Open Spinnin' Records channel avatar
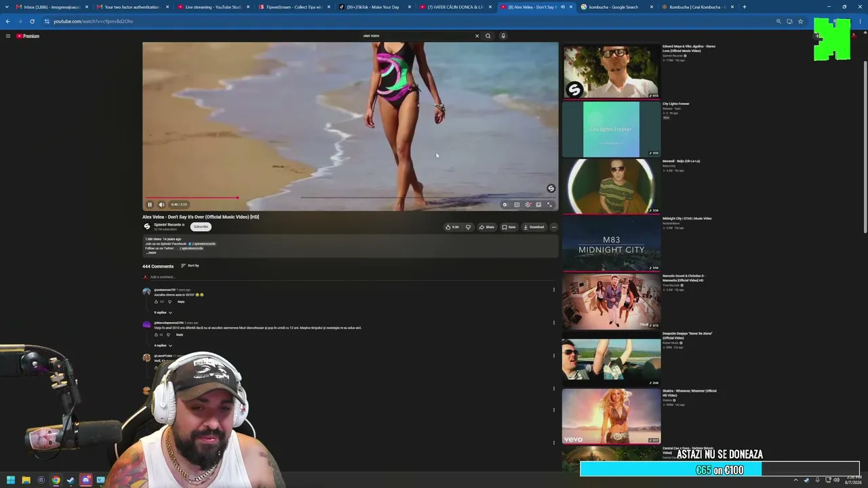 click(x=146, y=226)
